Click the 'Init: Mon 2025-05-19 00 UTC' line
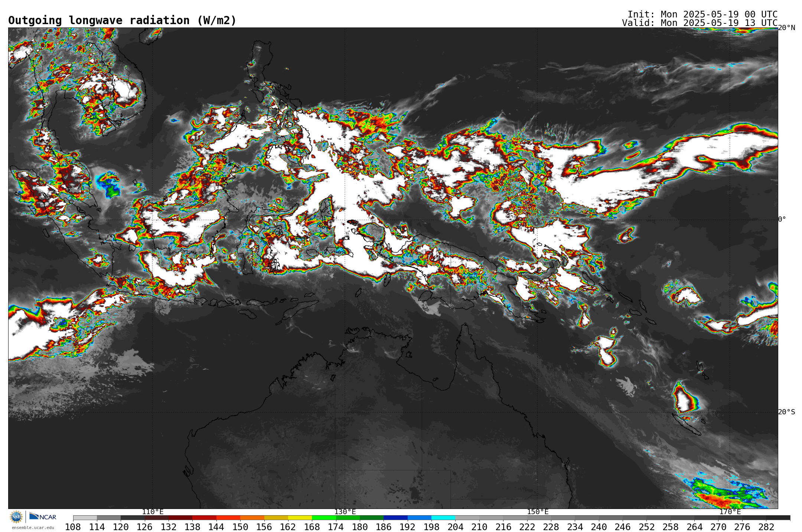Image resolution: width=802 pixels, height=532 pixels. 702,14
